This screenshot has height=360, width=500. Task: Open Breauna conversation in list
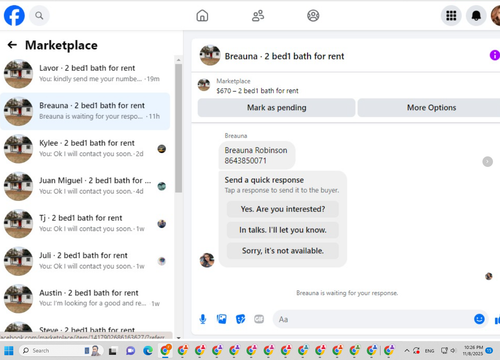point(85,111)
